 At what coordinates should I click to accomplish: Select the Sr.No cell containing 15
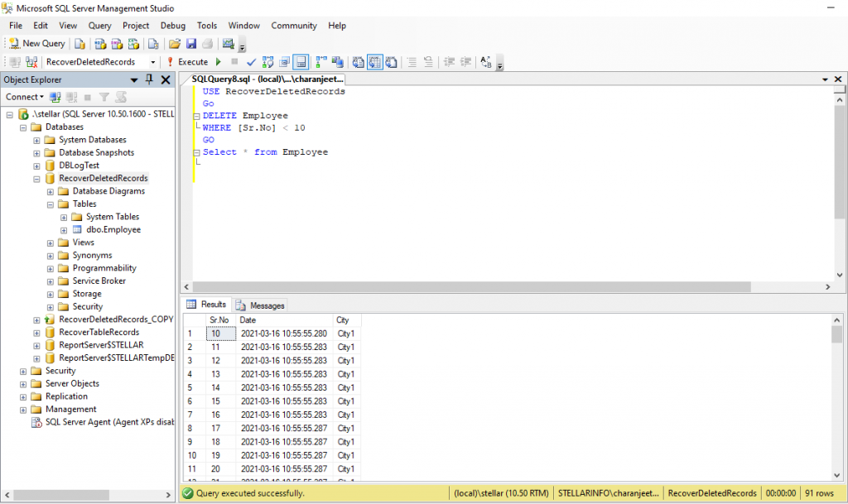[220, 401]
